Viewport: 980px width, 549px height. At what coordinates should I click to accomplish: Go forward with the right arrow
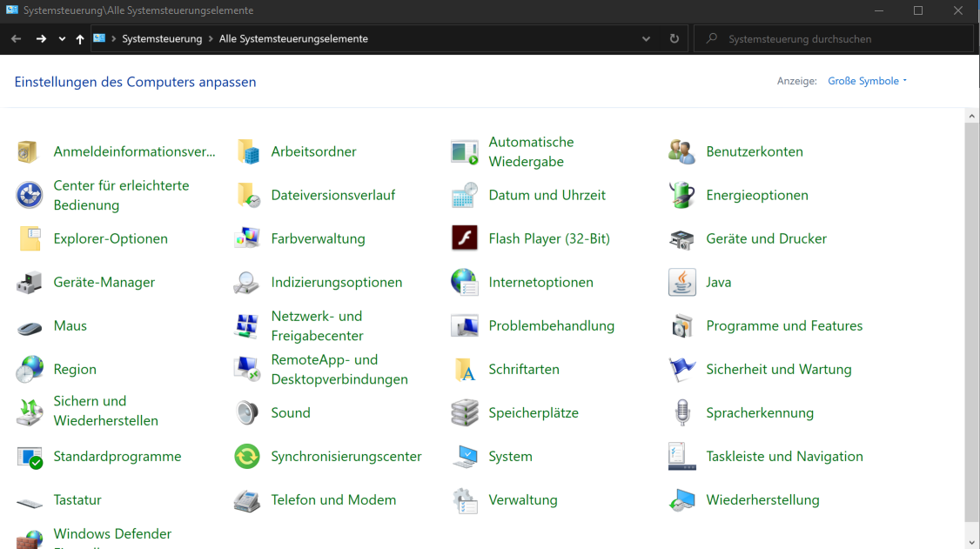[41, 39]
